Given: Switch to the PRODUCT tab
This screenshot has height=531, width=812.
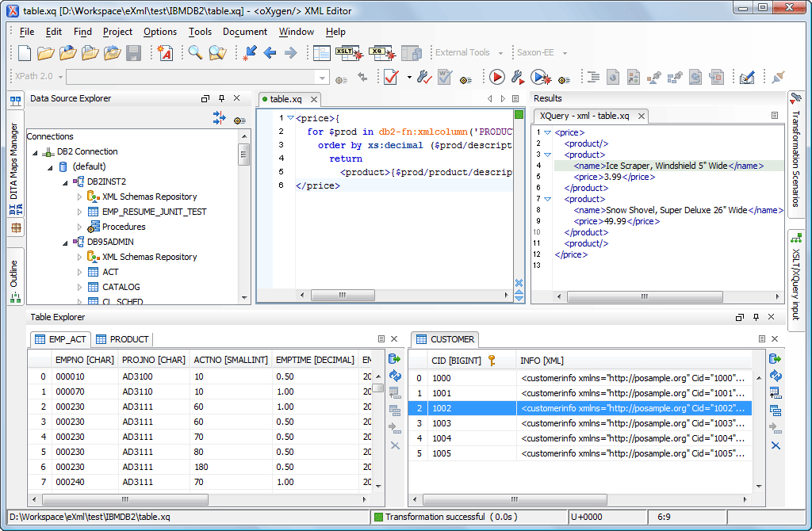Looking at the screenshot, I should [123, 339].
